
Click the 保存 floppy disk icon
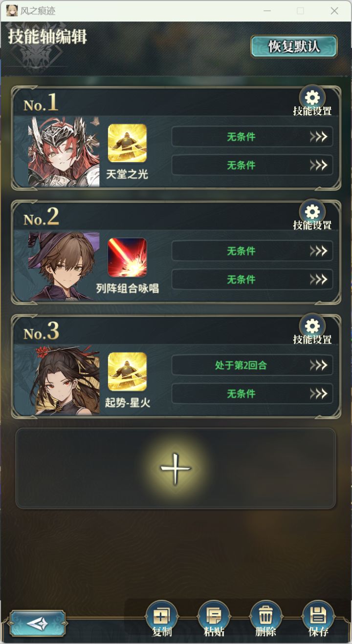pyautogui.click(x=318, y=616)
